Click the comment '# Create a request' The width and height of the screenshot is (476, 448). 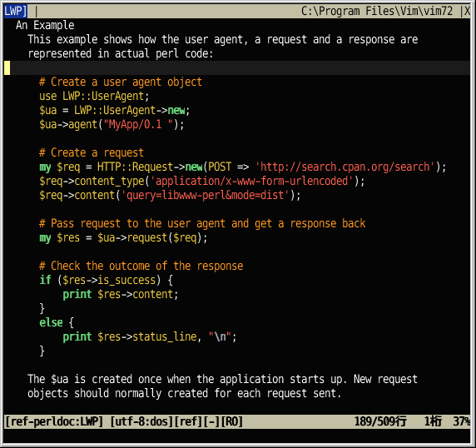tap(92, 152)
